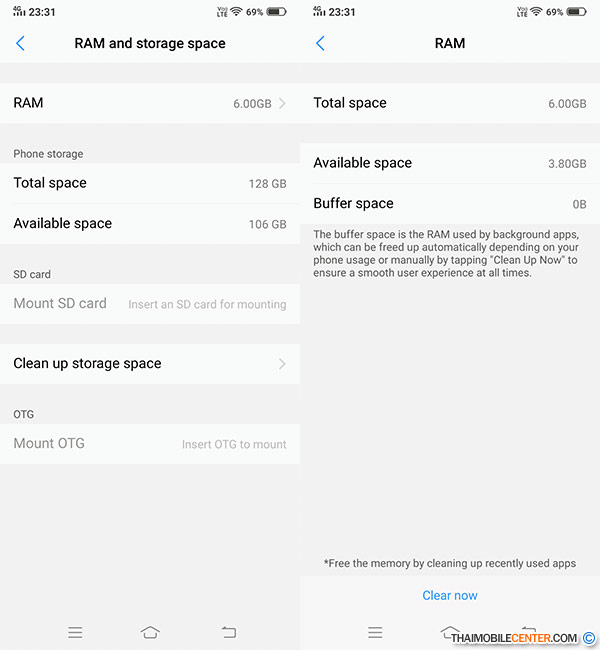
Task: Expand the Clean up storage space chevron
Action: click(x=282, y=364)
